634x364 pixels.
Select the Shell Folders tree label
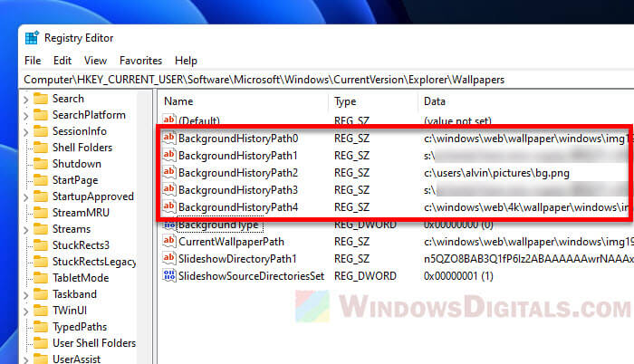coord(82,148)
